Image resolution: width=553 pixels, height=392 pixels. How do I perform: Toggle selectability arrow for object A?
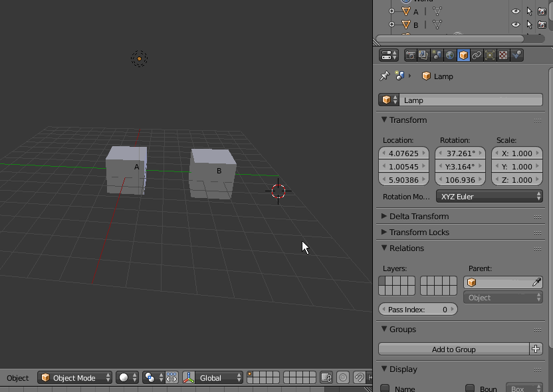529,12
